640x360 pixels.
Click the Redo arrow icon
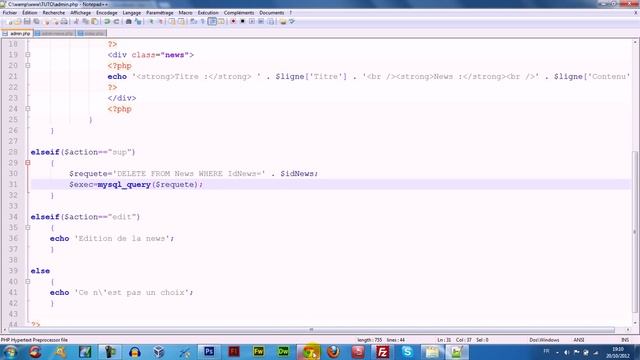116,21
